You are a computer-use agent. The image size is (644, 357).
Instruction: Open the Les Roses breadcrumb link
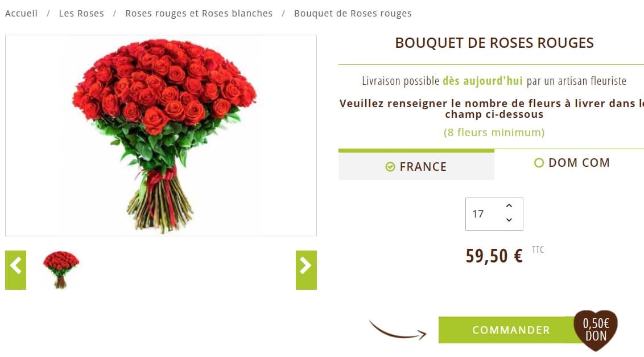[x=81, y=13]
